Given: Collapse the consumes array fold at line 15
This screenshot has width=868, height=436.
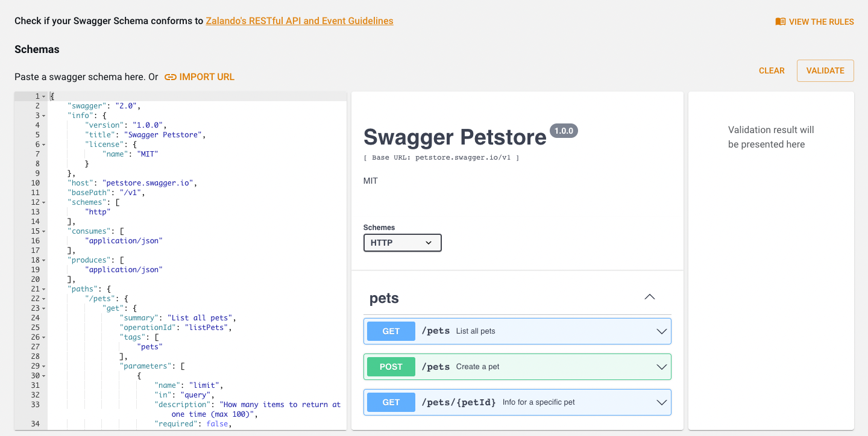Looking at the screenshot, I should pyautogui.click(x=42, y=231).
